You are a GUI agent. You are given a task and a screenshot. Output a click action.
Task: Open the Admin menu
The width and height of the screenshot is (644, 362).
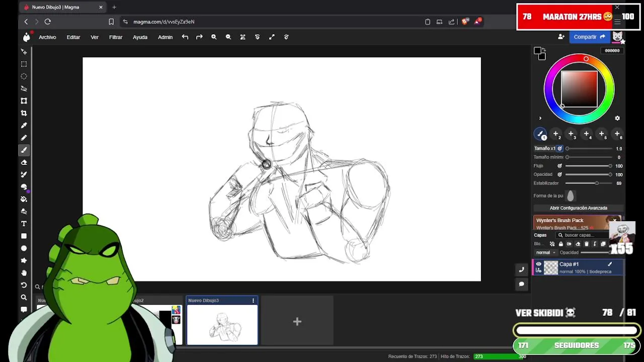[x=165, y=37]
